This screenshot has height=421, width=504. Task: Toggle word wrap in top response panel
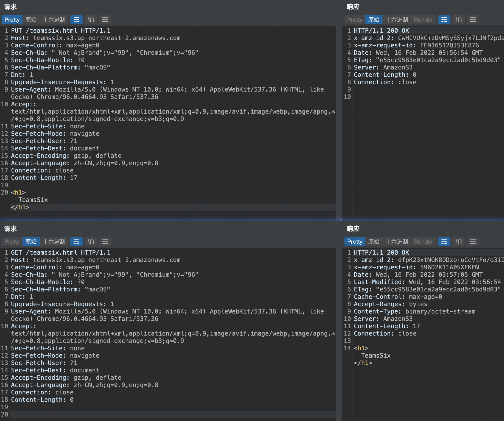click(x=444, y=20)
